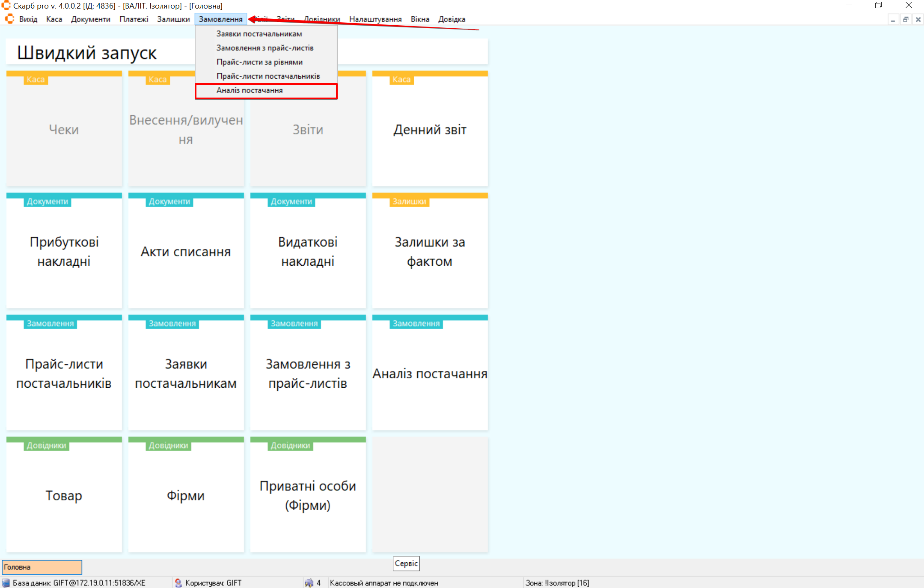Open the Документи menu

pos(91,19)
